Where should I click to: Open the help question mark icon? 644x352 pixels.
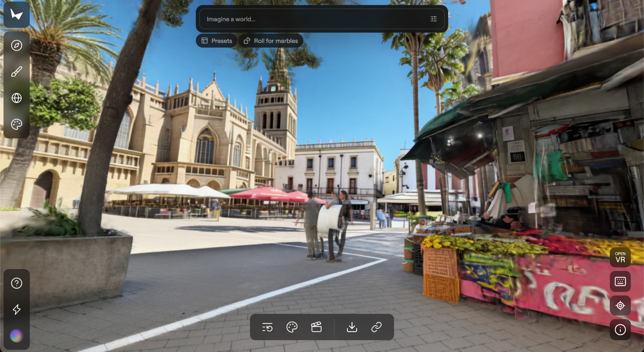pos(16,283)
